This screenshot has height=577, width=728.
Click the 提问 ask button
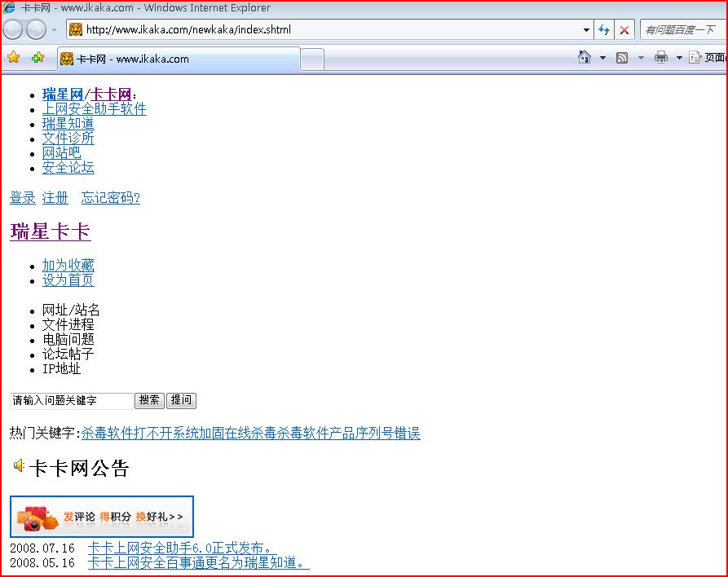[181, 400]
